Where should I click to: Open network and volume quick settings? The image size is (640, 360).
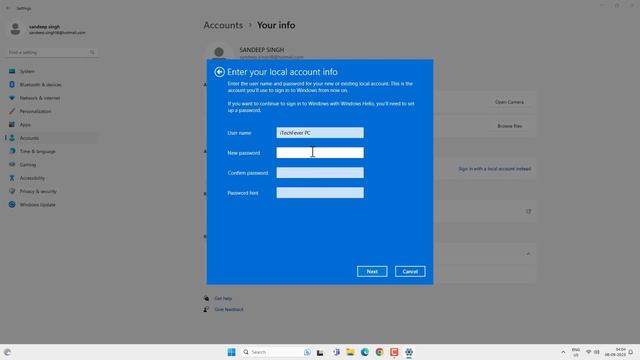[x=593, y=352]
